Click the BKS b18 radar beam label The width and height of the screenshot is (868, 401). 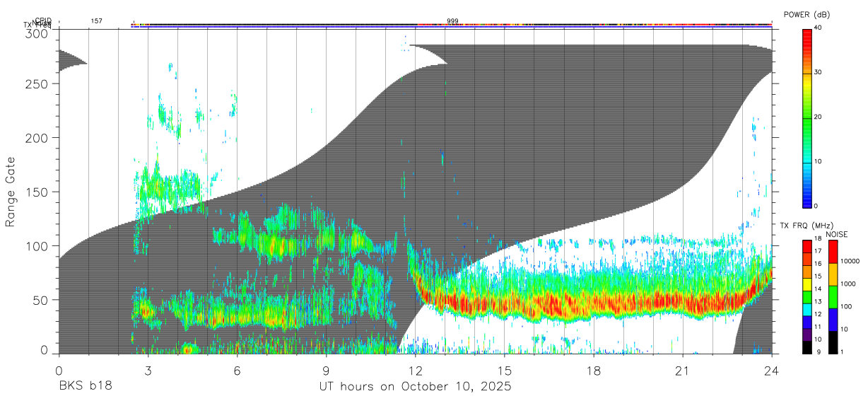point(84,387)
